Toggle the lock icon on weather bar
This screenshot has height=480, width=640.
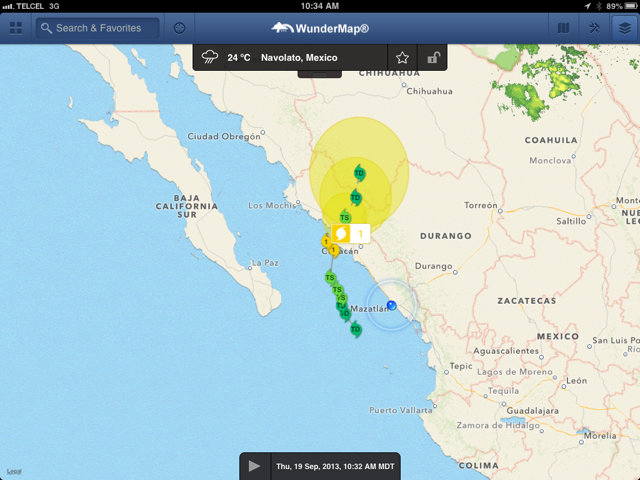(x=432, y=58)
